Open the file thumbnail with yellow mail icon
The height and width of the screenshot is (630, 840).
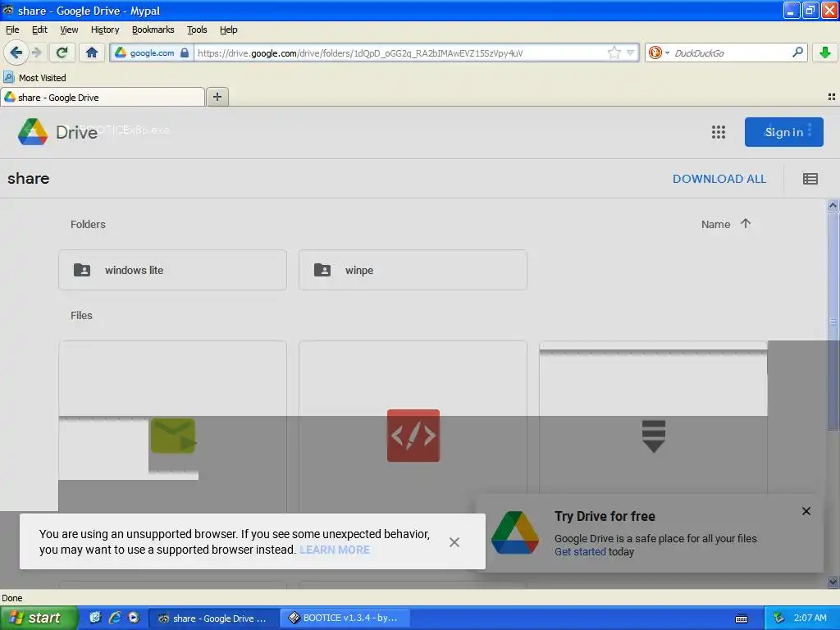(x=172, y=436)
